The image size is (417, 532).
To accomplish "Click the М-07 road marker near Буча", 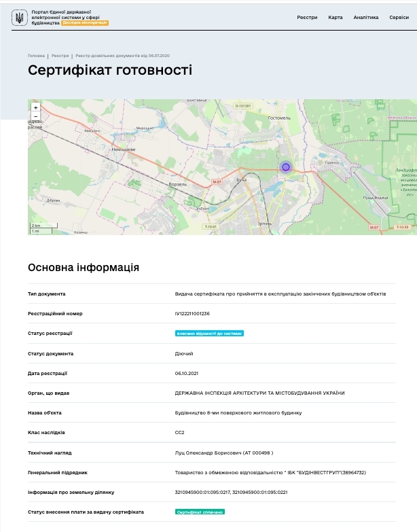I will [217, 182].
